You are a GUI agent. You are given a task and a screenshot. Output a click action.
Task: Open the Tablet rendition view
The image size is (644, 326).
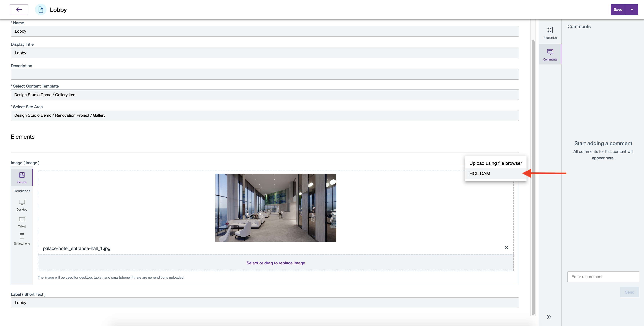(22, 222)
